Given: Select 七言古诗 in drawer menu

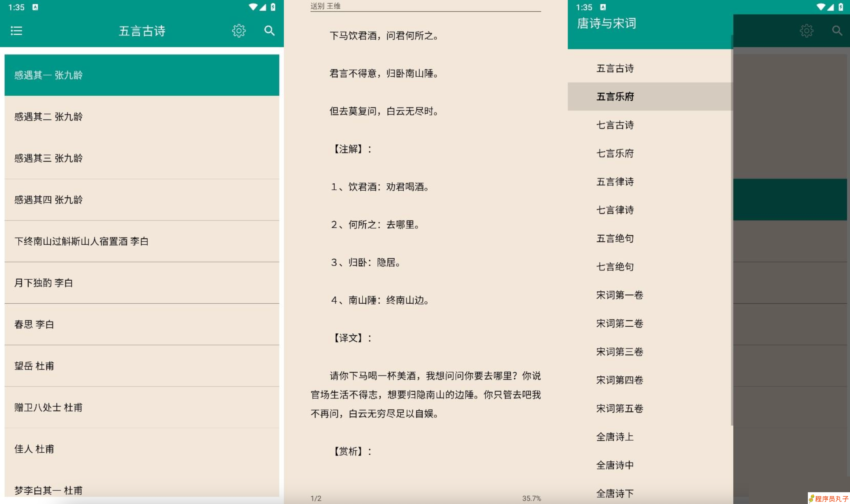Looking at the screenshot, I should pyautogui.click(x=650, y=125).
